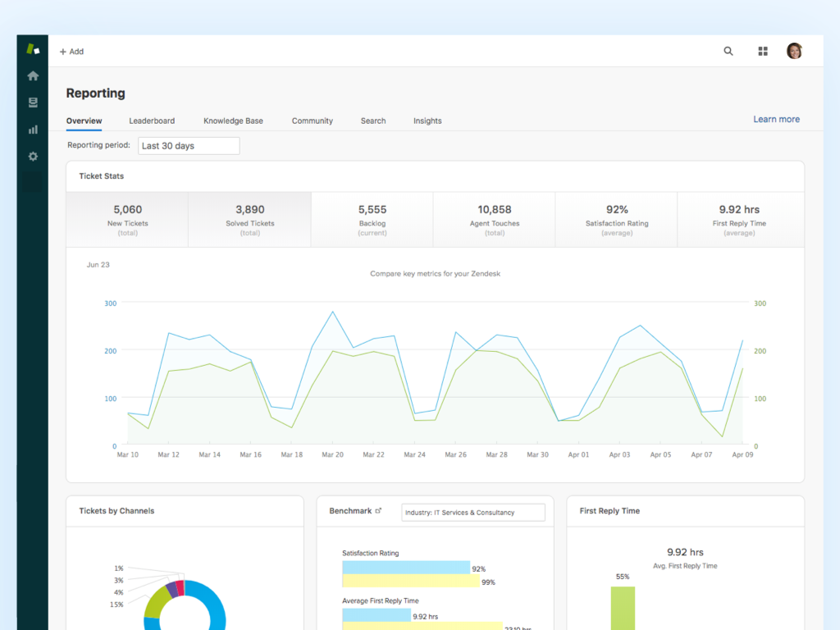Open the Insights tab
Image resolution: width=840 pixels, height=630 pixels.
[427, 121]
